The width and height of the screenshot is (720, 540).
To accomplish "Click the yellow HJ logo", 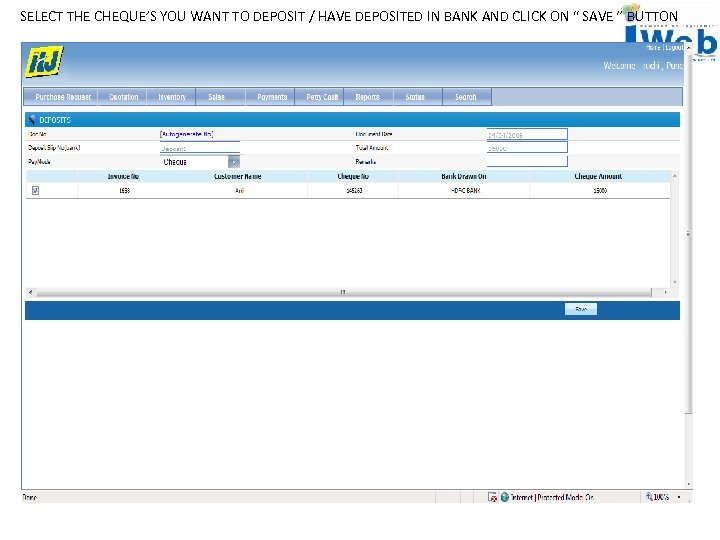I will coord(44,62).
